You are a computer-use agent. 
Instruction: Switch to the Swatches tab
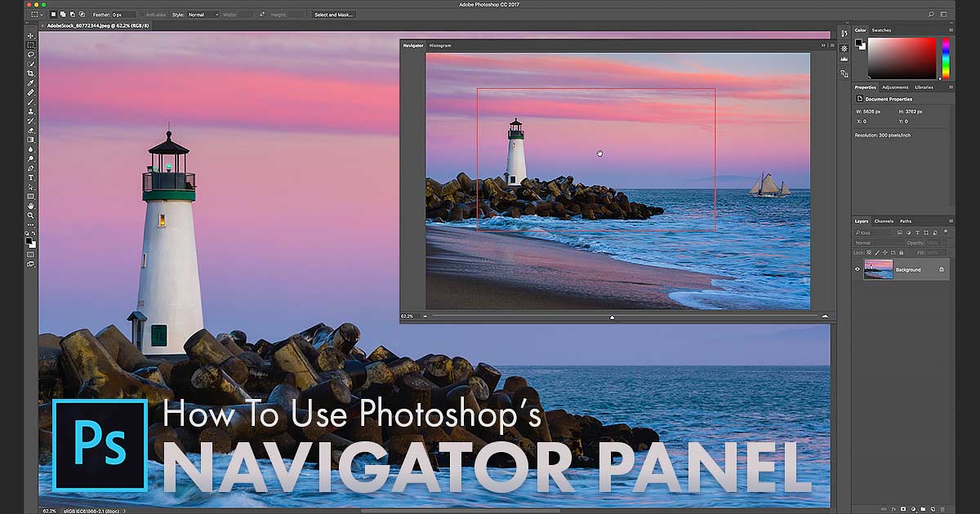(881, 30)
